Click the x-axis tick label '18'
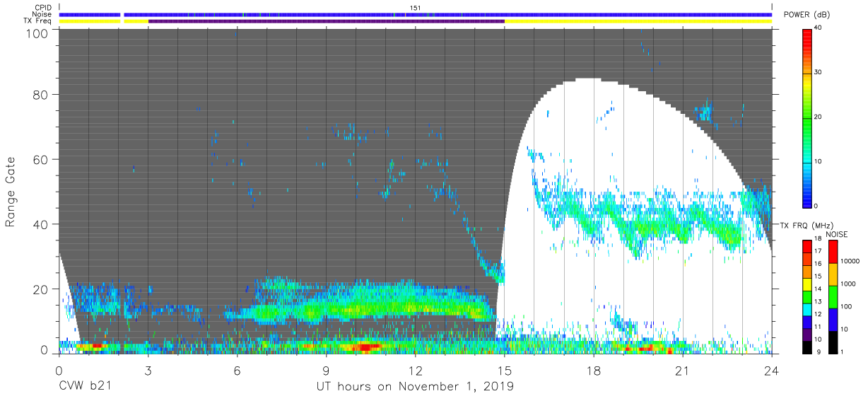The width and height of the screenshot is (868, 401). coord(594,370)
